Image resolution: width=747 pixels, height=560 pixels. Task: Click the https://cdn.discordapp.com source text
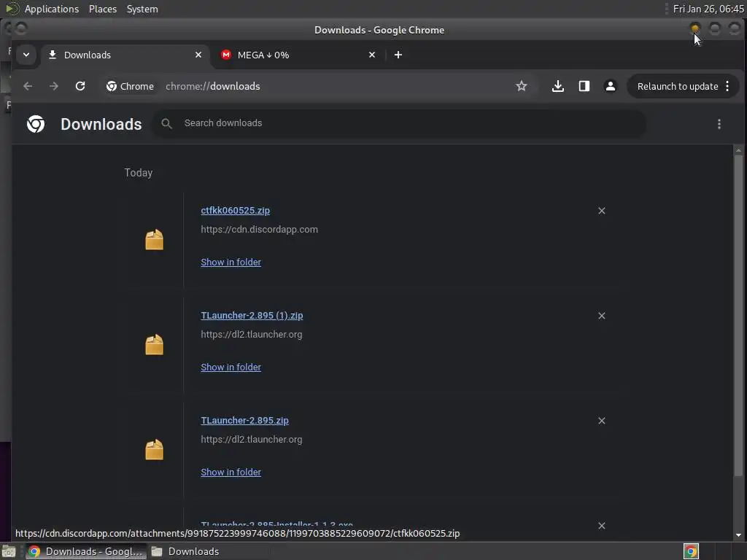pos(259,230)
